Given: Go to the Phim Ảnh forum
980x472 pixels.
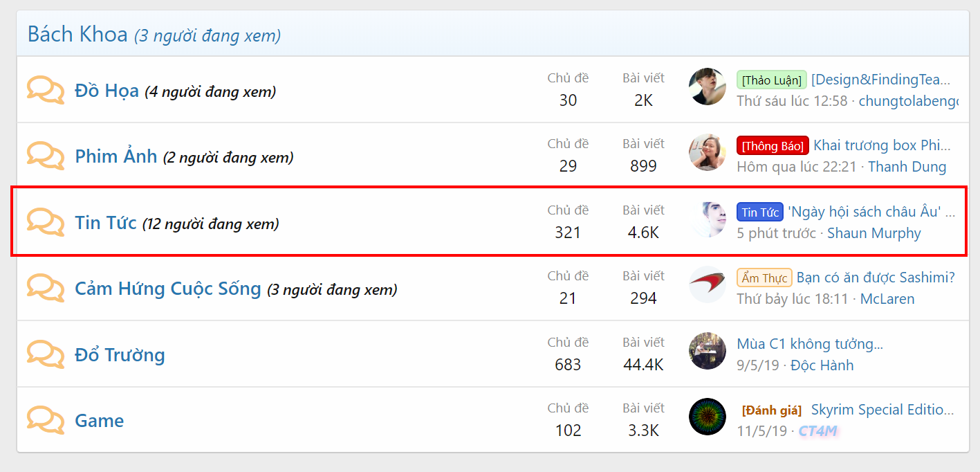Looking at the screenshot, I should point(115,156).
